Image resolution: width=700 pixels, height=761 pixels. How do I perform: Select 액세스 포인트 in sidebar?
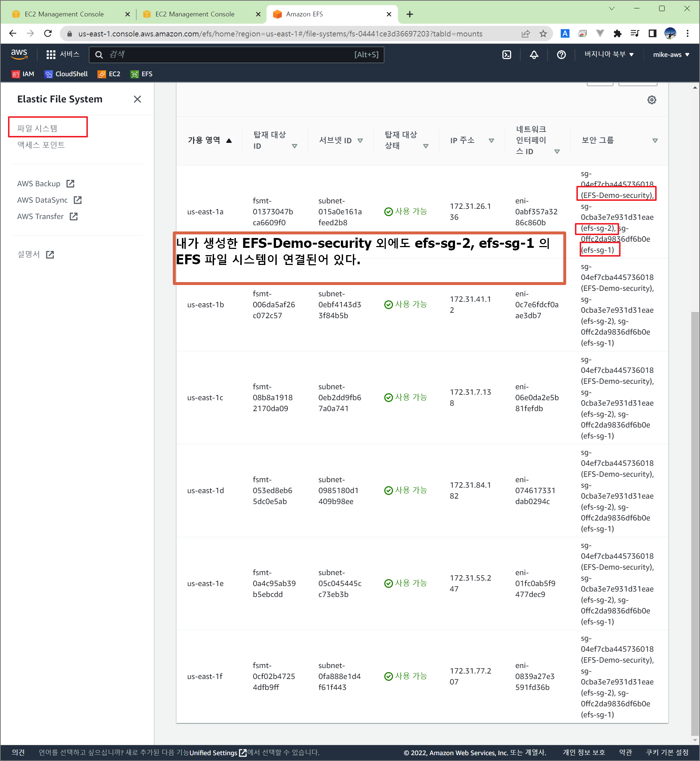click(41, 145)
